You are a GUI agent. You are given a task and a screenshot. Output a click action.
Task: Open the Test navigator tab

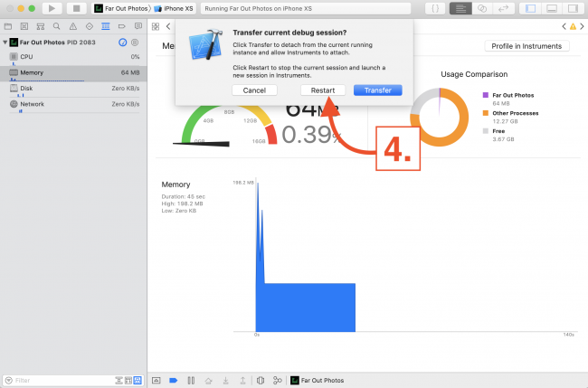pos(90,26)
